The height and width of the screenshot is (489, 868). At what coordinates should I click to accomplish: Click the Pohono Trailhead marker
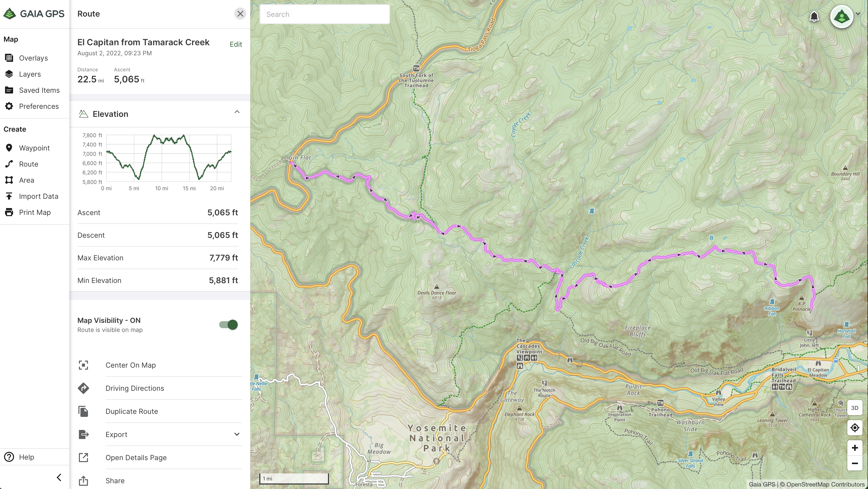pyautogui.click(x=660, y=403)
